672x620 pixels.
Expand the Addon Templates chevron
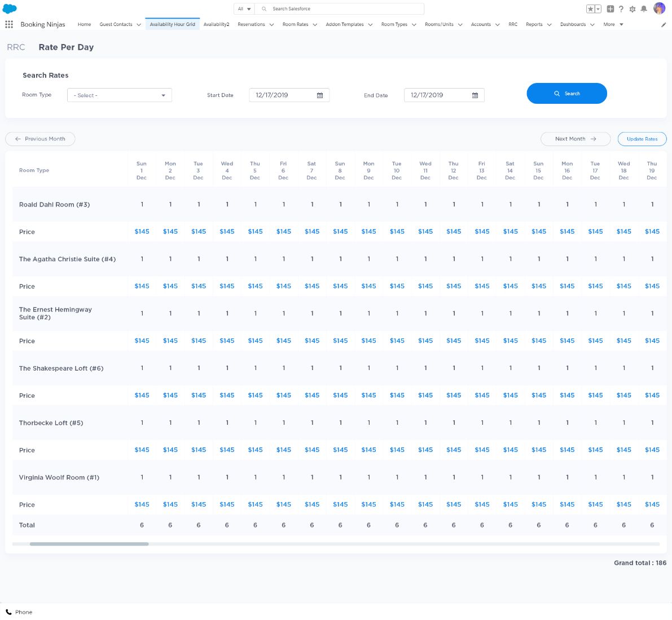370,25
